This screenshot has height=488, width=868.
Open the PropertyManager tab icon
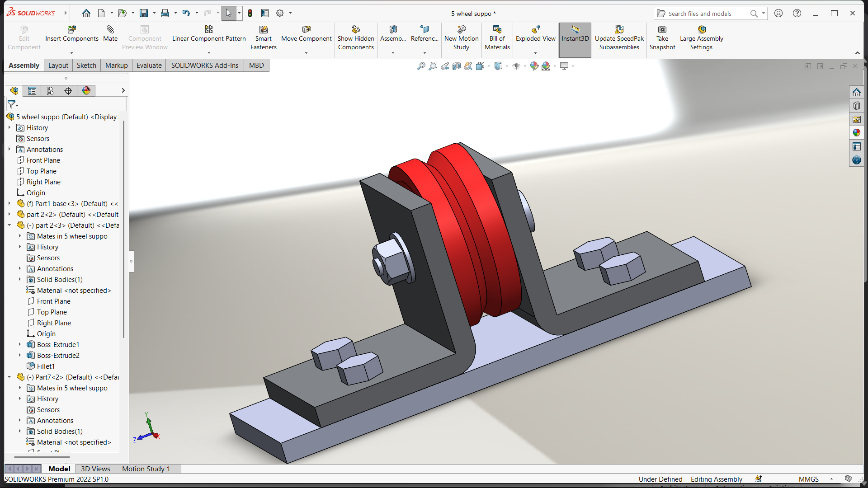tap(32, 91)
